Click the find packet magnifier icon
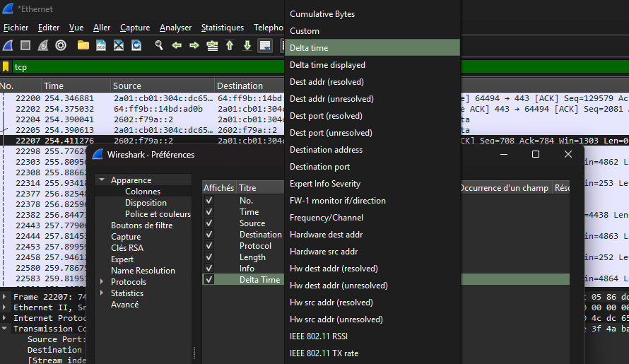Screen dimensions: 629x364 tap(159, 45)
